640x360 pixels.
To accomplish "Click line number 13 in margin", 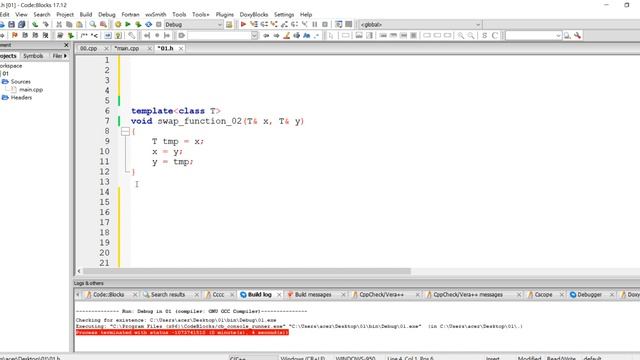I will pos(105,182).
